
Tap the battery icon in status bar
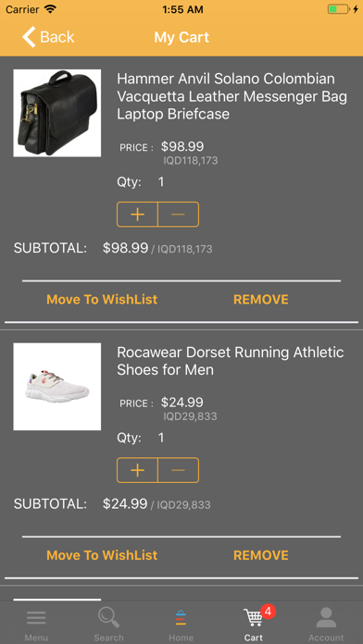click(339, 9)
